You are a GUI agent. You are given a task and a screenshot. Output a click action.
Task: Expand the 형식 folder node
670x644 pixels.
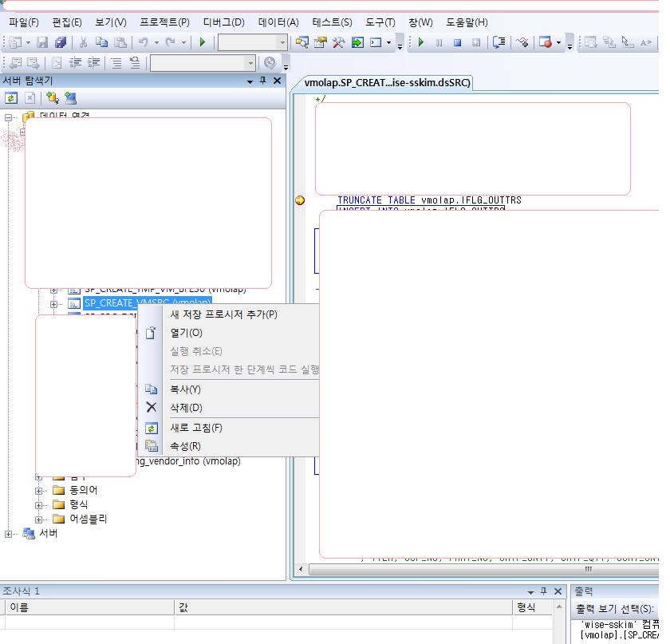(x=38, y=505)
